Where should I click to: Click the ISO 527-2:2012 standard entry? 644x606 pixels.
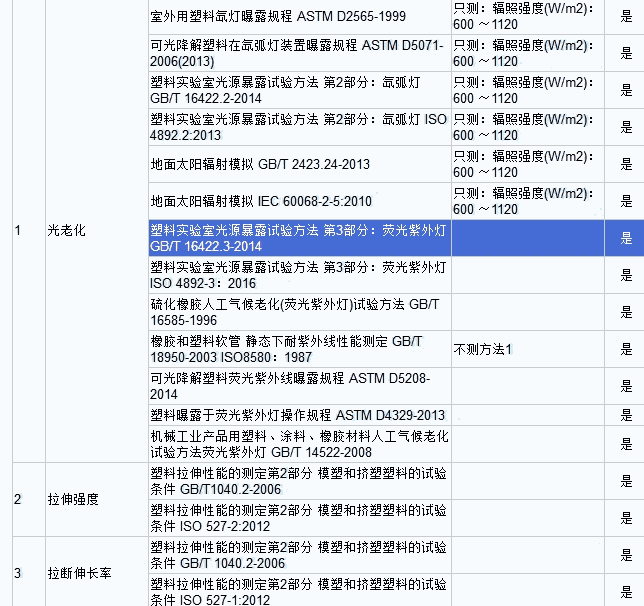point(298,518)
